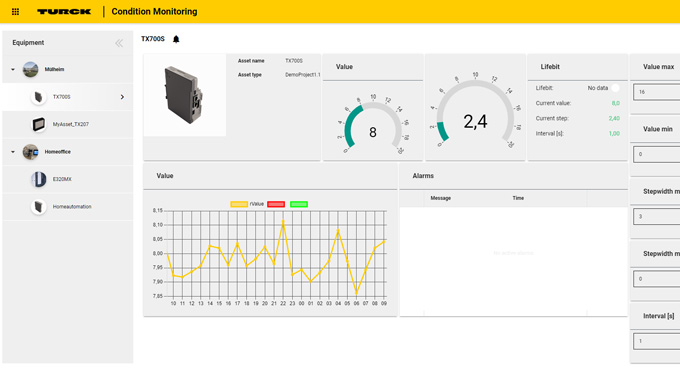The image size is (680, 382).
Task: Collapse the Equipment sidebar with double chevron
Action: click(x=119, y=43)
